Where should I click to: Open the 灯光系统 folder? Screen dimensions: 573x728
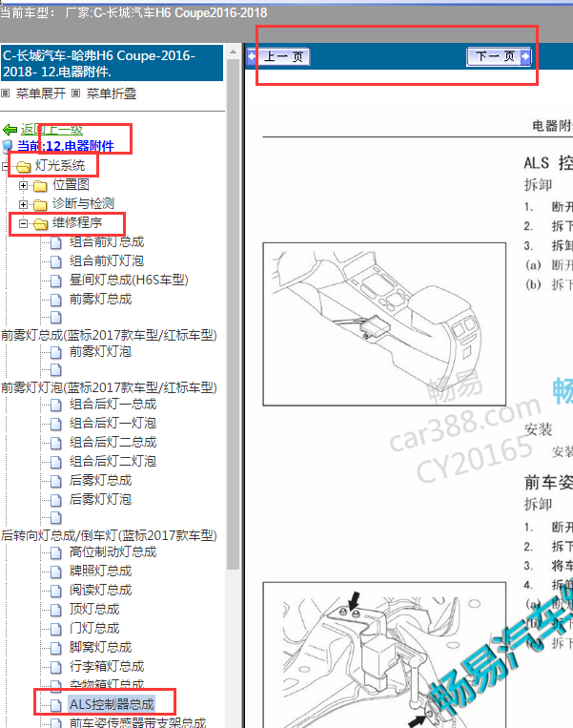coord(59,165)
